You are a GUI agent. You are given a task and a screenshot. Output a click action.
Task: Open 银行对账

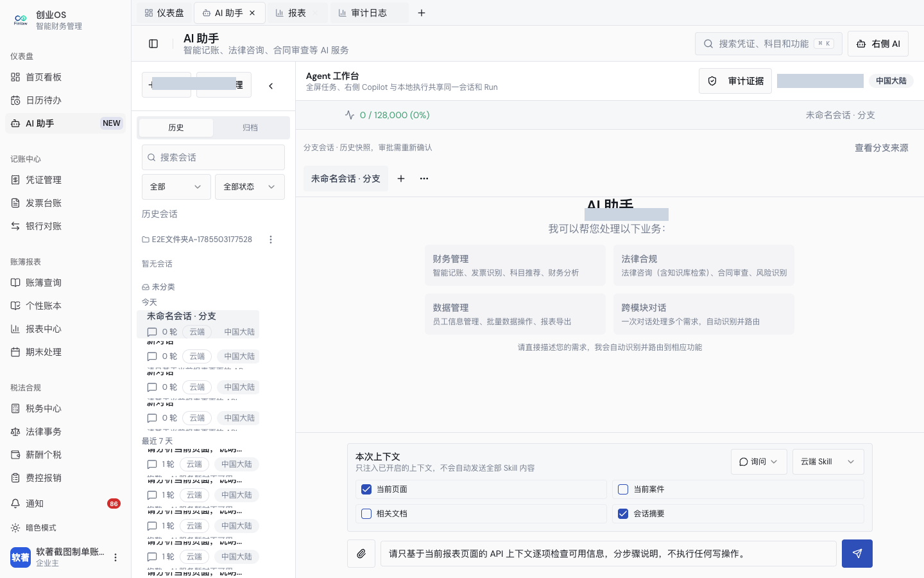point(65,226)
